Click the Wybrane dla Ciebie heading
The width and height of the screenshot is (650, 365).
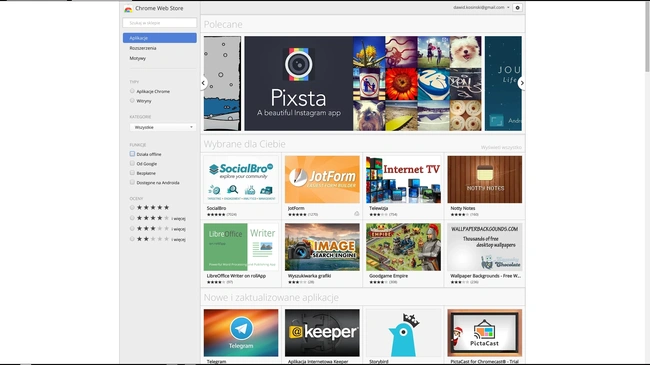245,144
